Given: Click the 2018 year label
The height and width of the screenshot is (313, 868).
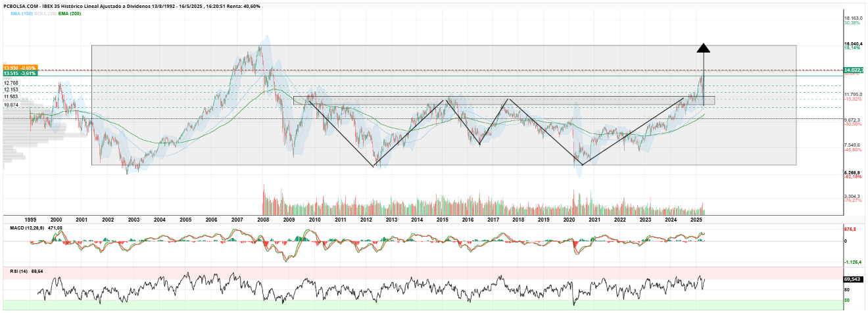Looking at the screenshot, I should click(519, 219).
